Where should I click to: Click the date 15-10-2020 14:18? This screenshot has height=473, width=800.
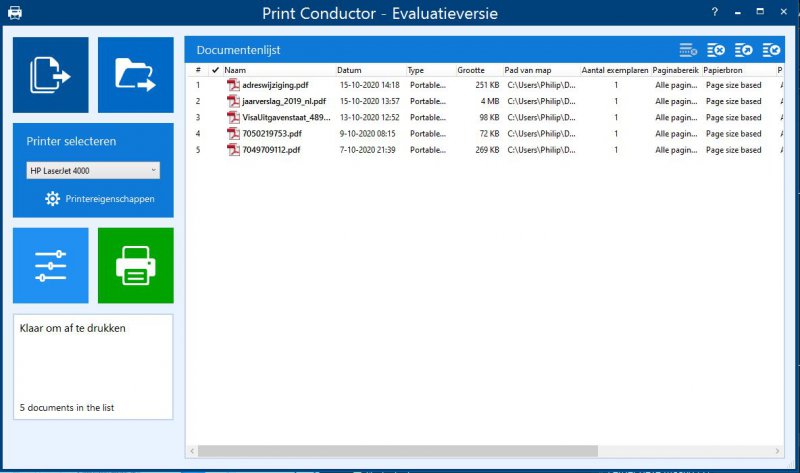coord(370,85)
